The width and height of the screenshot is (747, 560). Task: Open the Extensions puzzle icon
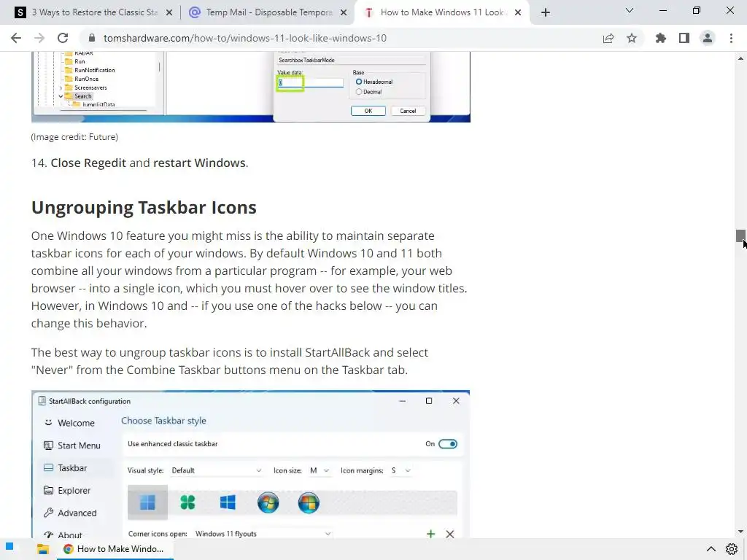point(661,38)
